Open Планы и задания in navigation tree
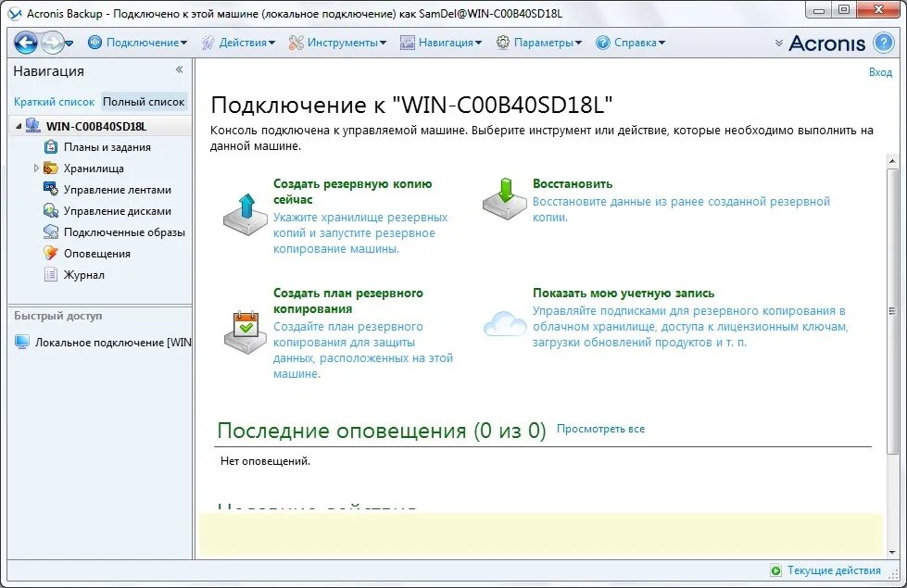907x588 pixels. tap(107, 147)
